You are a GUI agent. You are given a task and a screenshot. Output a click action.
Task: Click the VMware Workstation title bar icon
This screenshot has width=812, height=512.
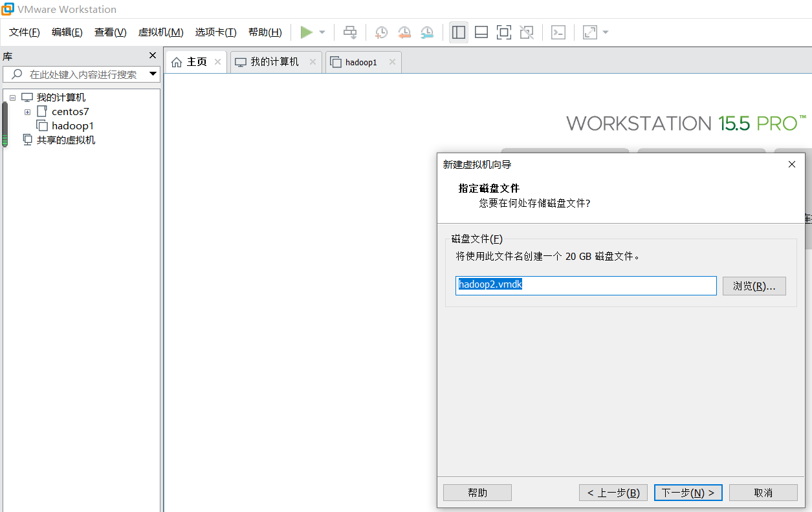8,9
